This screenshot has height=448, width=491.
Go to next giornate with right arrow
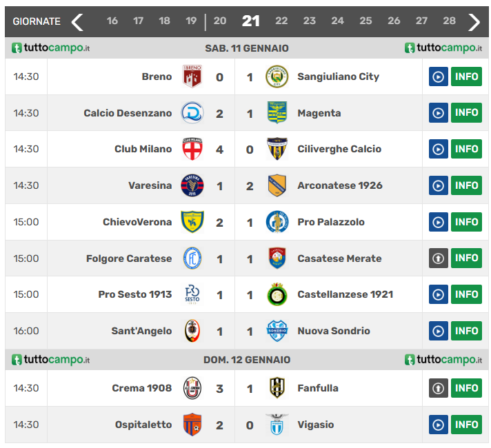(x=474, y=22)
